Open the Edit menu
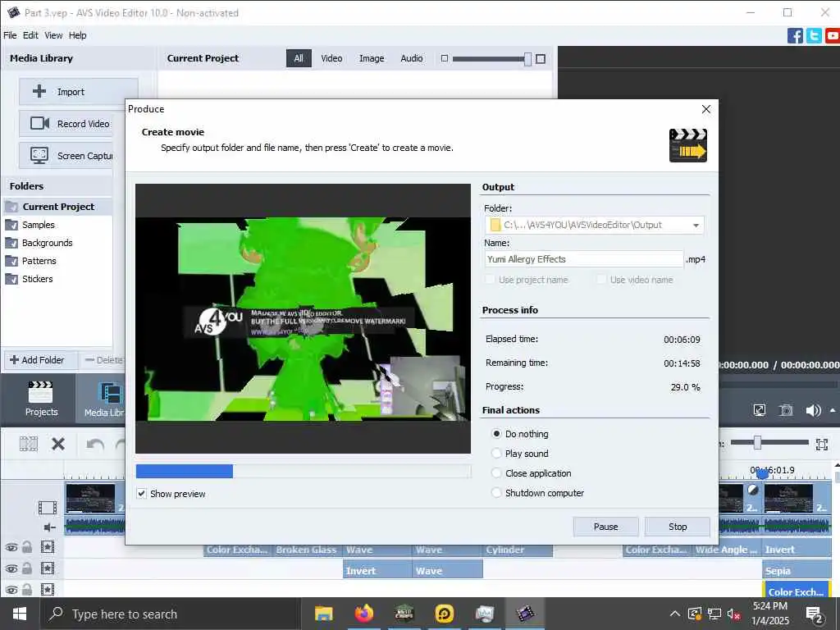This screenshot has height=630, width=840. point(30,35)
